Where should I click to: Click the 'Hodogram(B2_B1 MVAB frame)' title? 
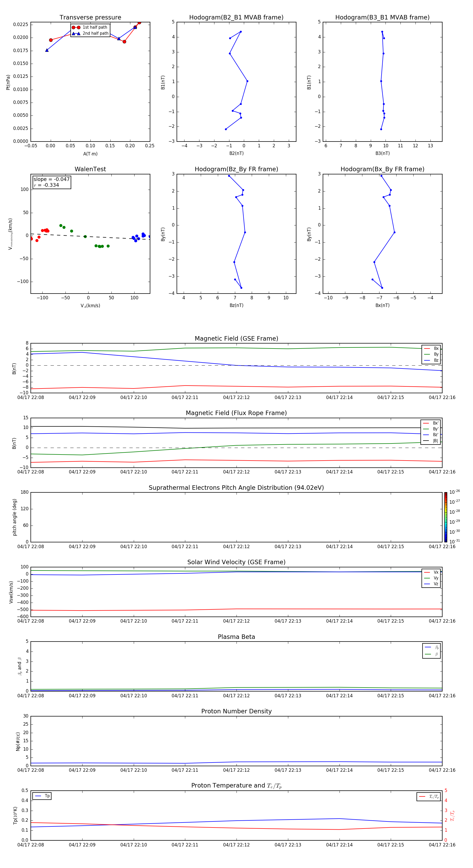tap(236, 18)
